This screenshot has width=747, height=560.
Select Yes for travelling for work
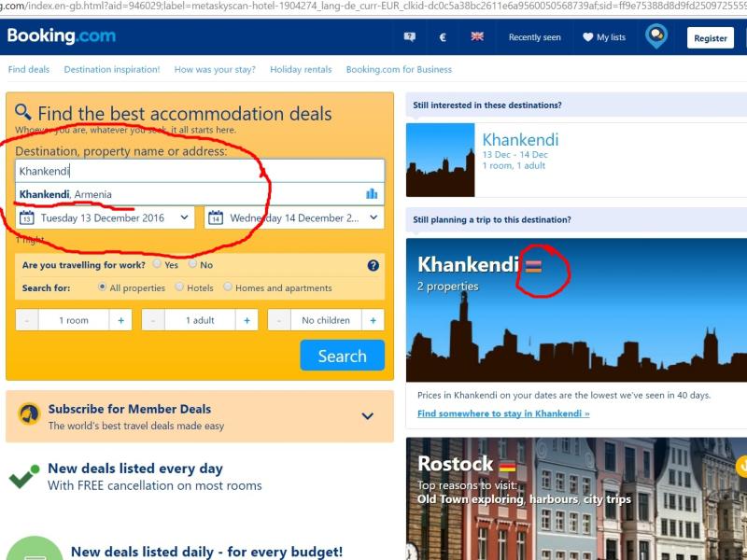click(157, 264)
